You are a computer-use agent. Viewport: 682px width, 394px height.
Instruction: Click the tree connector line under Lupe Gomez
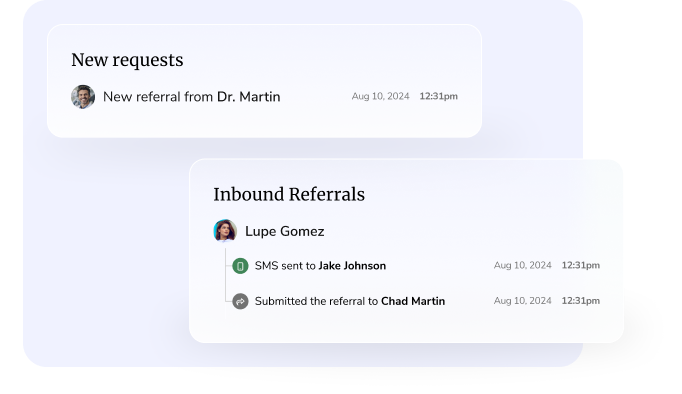[225, 275]
